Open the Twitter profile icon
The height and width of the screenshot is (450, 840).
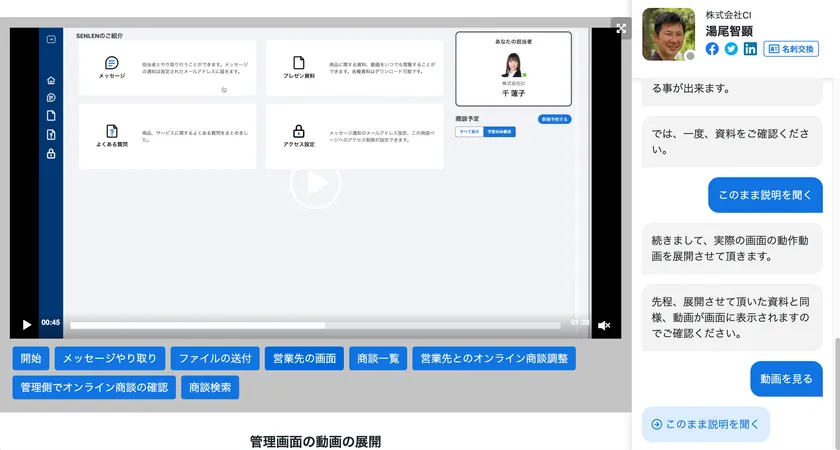point(731,49)
